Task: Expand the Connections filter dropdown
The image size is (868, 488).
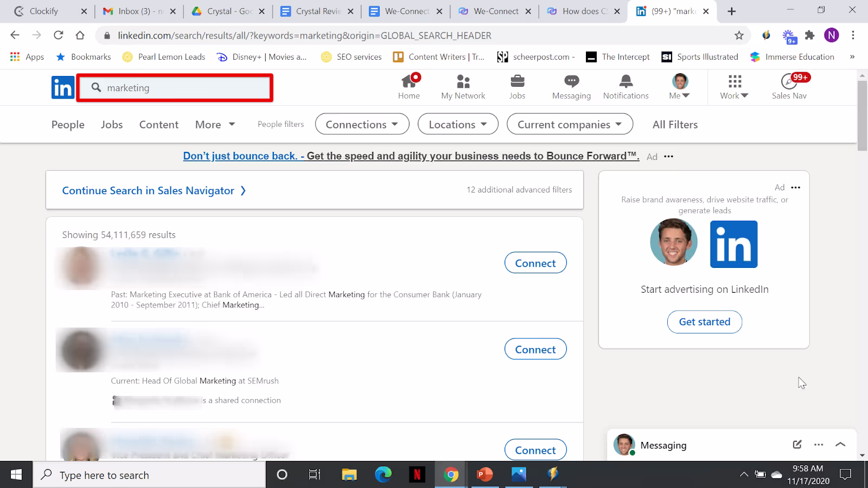Action: click(362, 124)
